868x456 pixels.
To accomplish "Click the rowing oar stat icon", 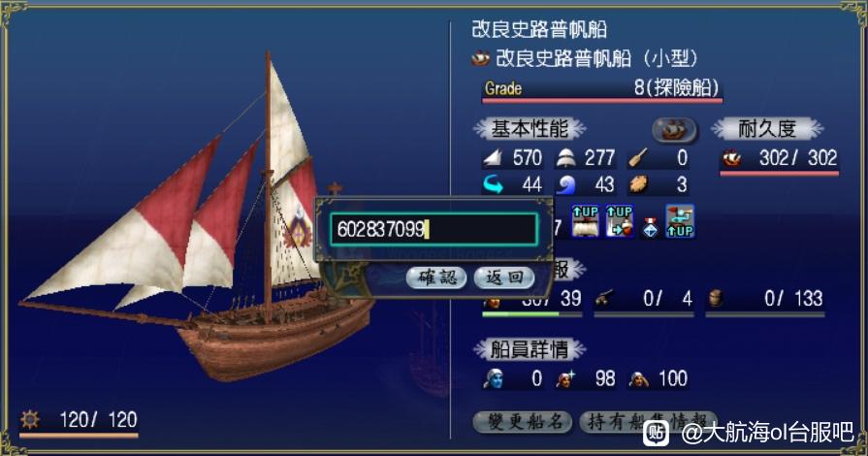I will click(x=638, y=159).
